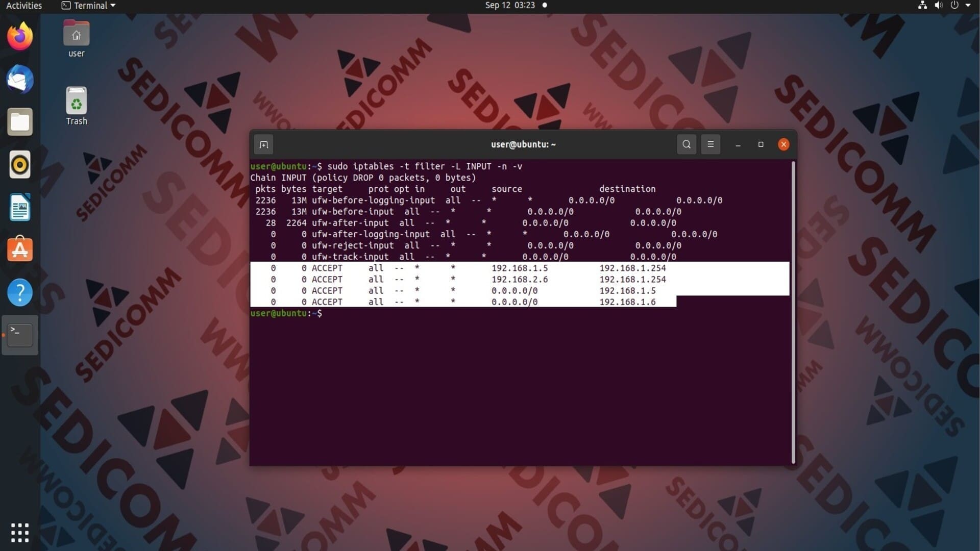Click the 'ufw-reject-input' rule text
The image size is (980, 551).
[x=353, y=245]
